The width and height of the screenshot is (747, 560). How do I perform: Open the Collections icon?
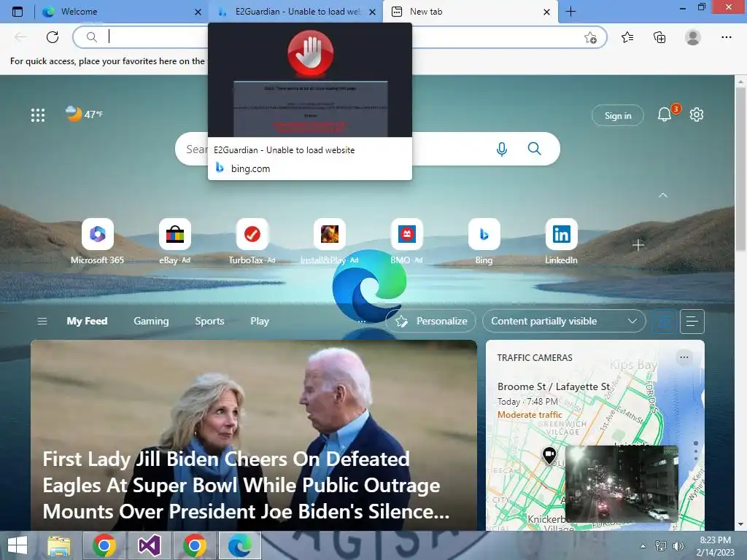click(x=659, y=37)
